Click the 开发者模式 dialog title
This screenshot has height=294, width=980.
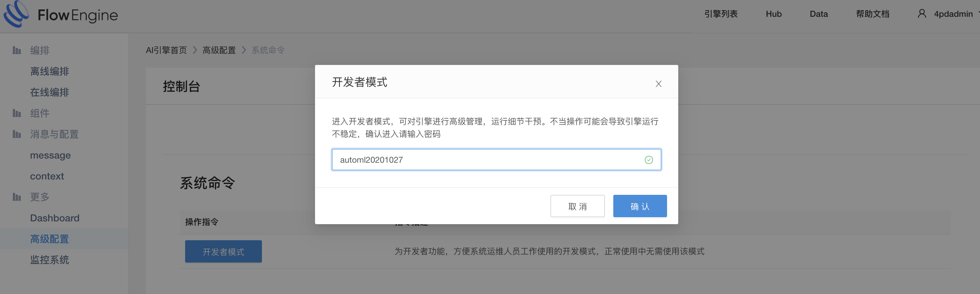(x=359, y=82)
